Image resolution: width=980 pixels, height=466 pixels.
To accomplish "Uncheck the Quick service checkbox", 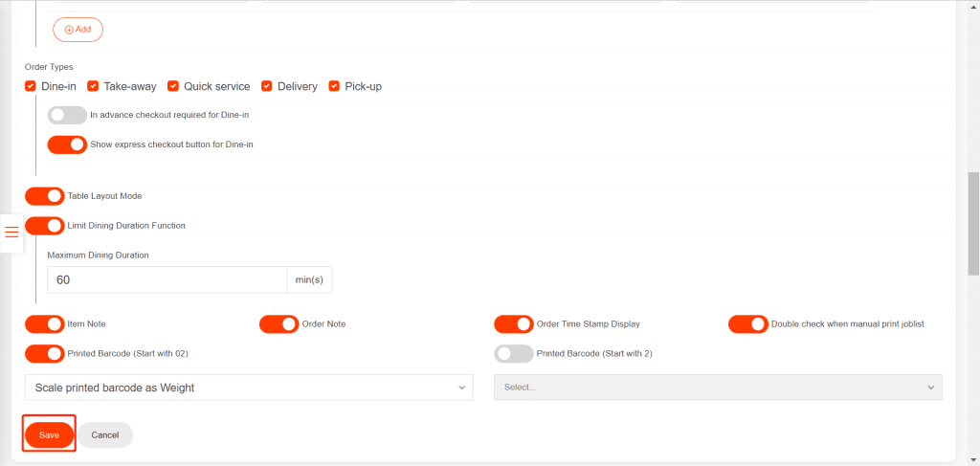I will coord(173,86).
